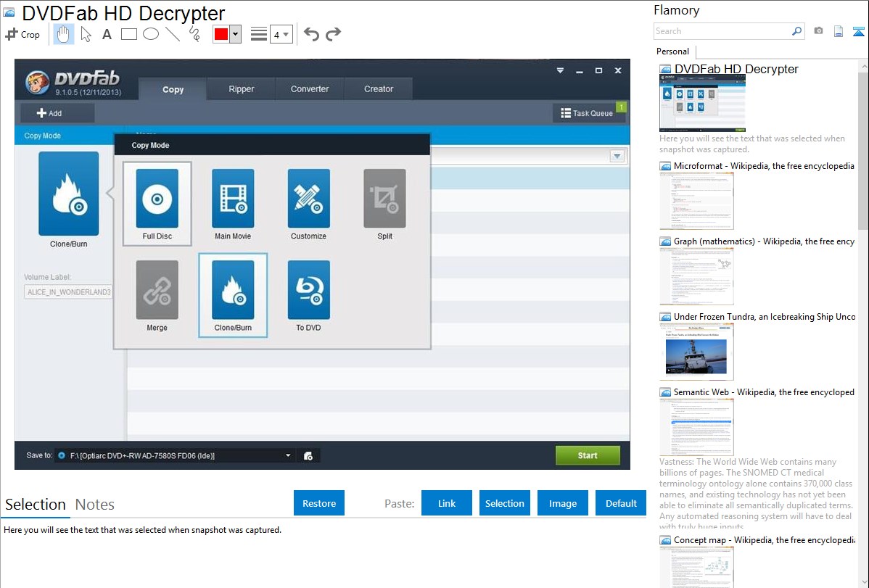Open the Ripper tab
The height and width of the screenshot is (588, 869).
[x=241, y=88]
